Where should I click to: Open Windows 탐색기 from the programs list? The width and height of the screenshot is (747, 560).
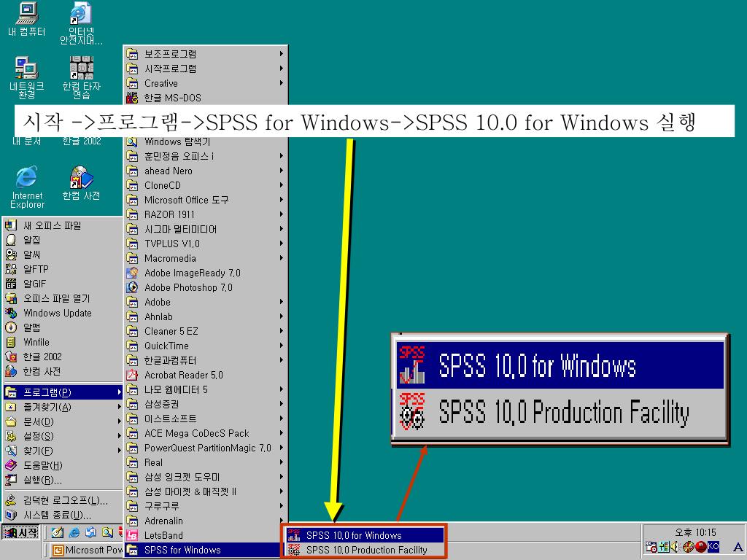click(x=206, y=141)
